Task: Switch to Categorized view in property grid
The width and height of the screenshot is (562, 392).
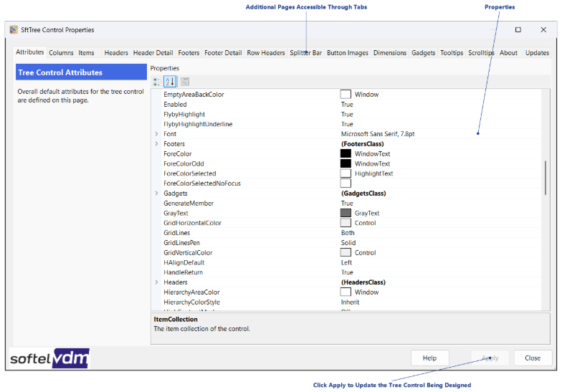Action: [x=157, y=82]
